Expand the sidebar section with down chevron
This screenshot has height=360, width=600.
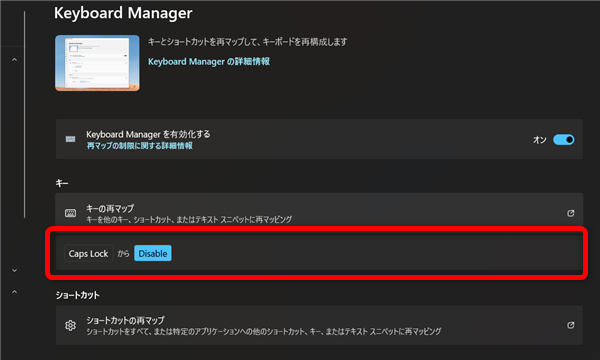click(x=15, y=270)
